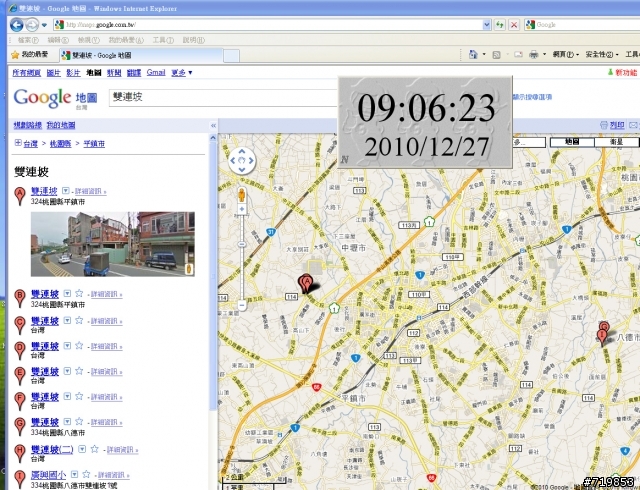Switch map to 衛星 satellite view
Screen dimensions: 640x490
click(616, 142)
